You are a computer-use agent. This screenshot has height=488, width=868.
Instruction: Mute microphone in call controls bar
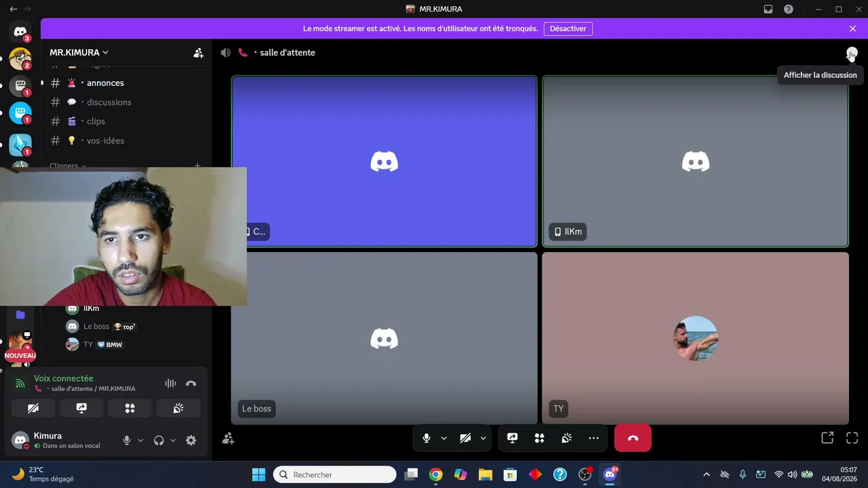[x=426, y=439]
